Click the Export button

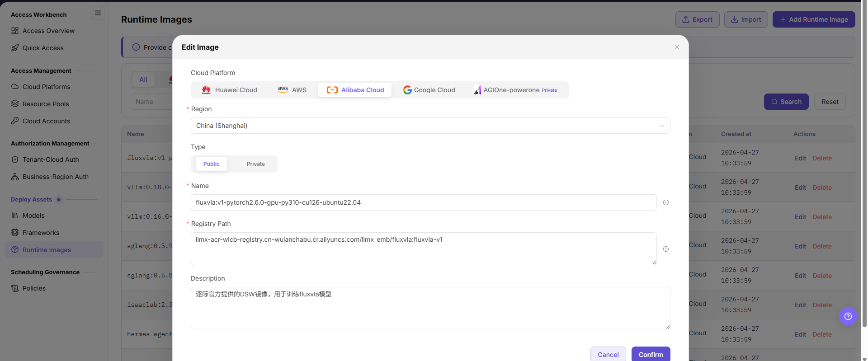[x=697, y=19]
